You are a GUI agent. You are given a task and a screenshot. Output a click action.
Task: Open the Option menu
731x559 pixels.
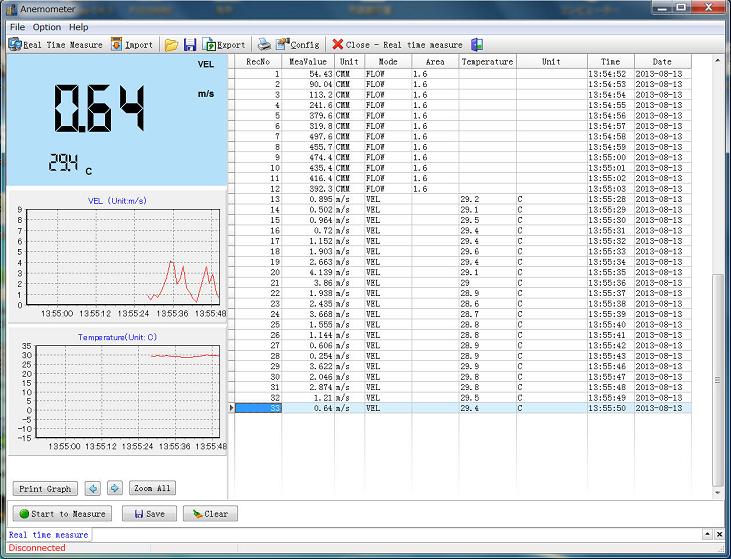47,27
